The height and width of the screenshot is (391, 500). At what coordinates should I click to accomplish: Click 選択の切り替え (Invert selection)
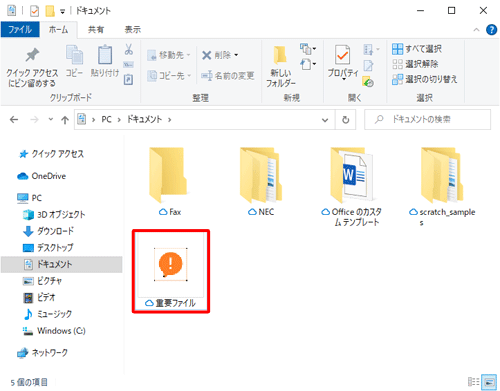[x=425, y=79]
